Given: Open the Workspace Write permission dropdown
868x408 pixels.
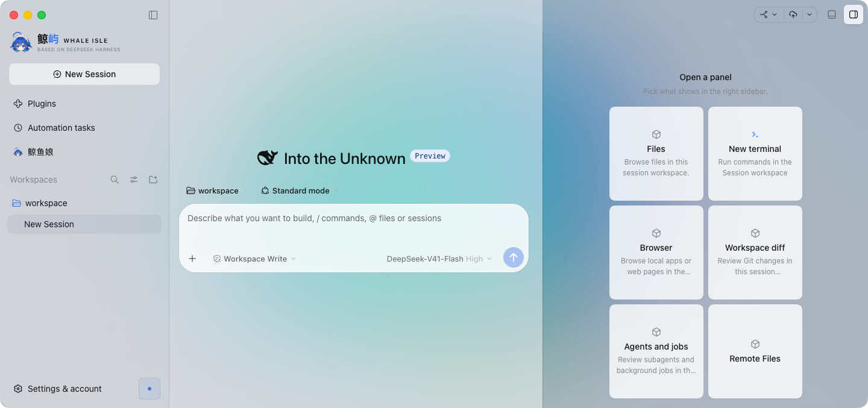Looking at the screenshot, I should tap(254, 259).
